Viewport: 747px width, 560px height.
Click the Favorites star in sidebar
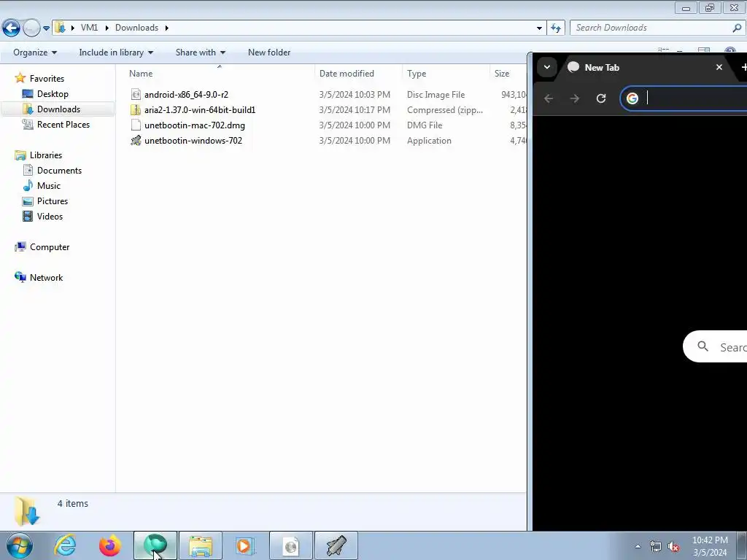coord(20,78)
